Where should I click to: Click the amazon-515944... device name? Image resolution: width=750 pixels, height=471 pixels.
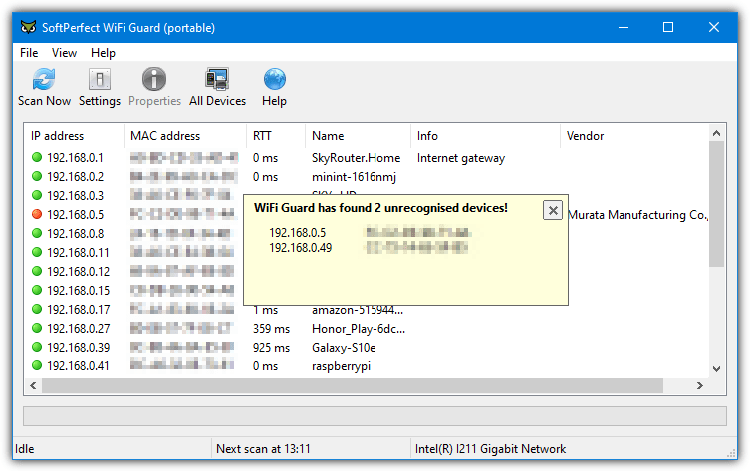click(357, 310)
